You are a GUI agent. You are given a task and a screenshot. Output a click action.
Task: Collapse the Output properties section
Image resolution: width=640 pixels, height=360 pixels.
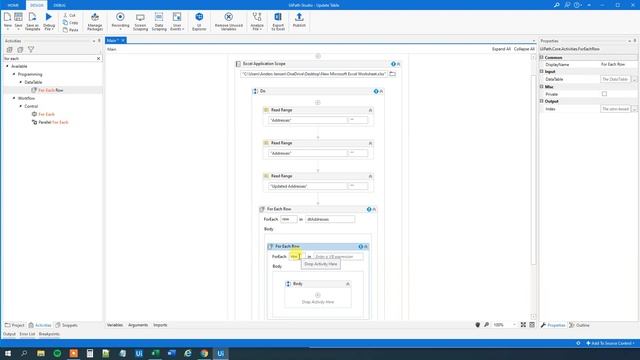(x=542, y=101)
